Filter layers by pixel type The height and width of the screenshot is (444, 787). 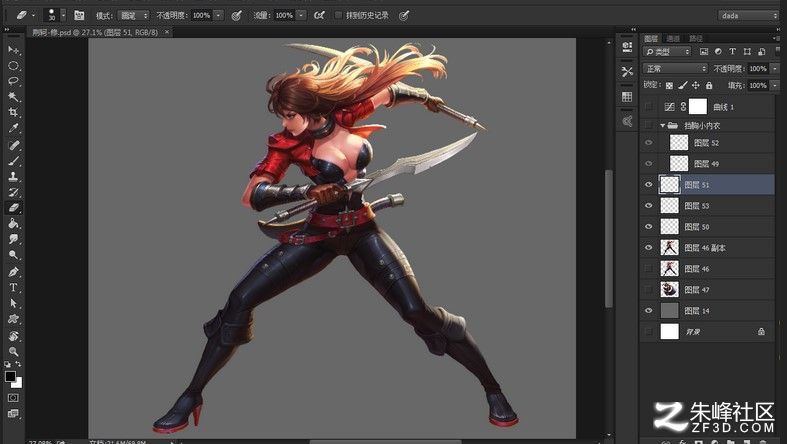tap(704, 52)
